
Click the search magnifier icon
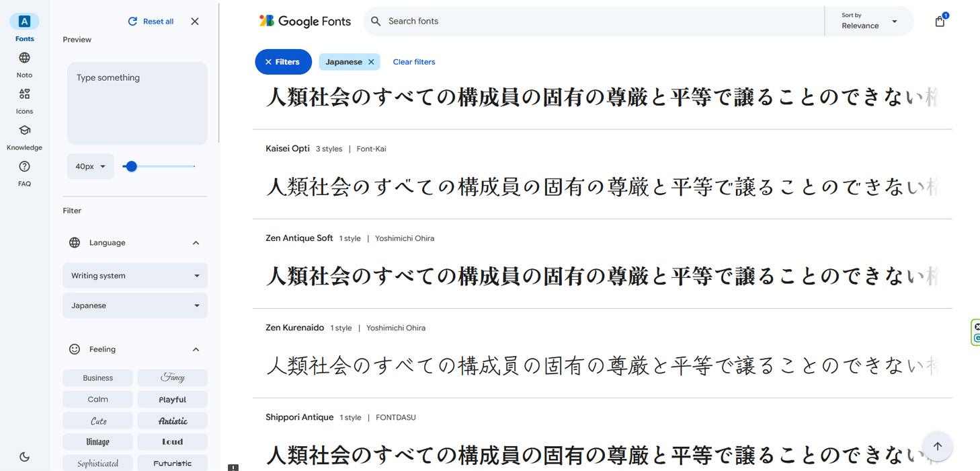(x=376, y=21)
